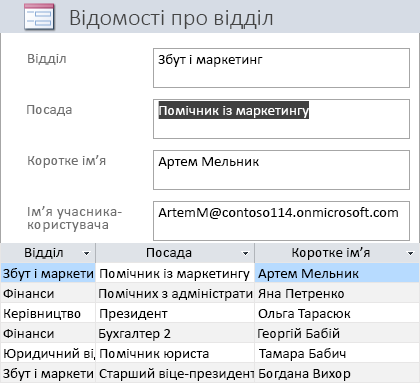420x384 pixels.
Task: Click the form icon beside Відомості про відділ
Action: (39, 17)
